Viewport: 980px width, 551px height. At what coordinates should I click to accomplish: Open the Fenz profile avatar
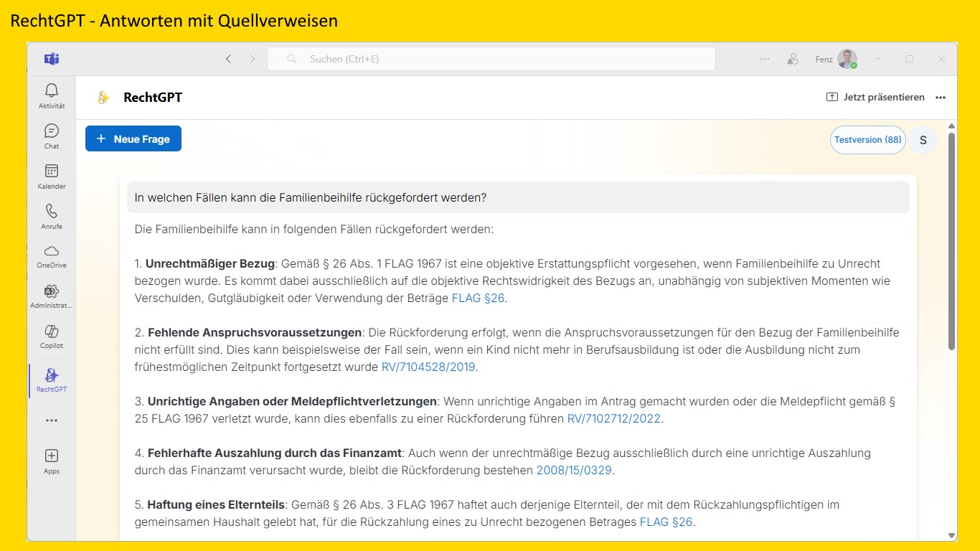pos(847,59)
